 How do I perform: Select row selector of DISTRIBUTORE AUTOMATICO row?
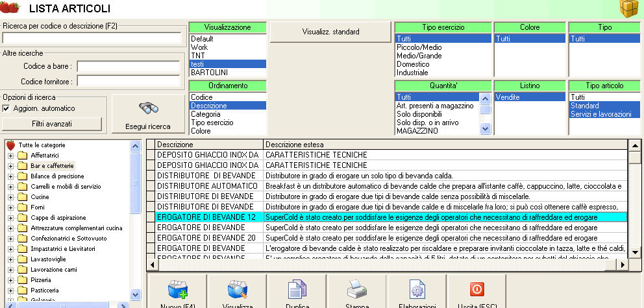151,186
